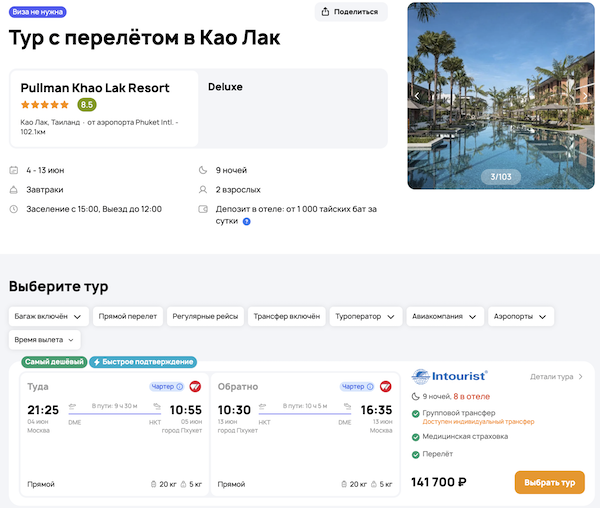Click the Чартер badge on return flight
600x508 pixels.
pyautogui.click(x=357, y=386)
